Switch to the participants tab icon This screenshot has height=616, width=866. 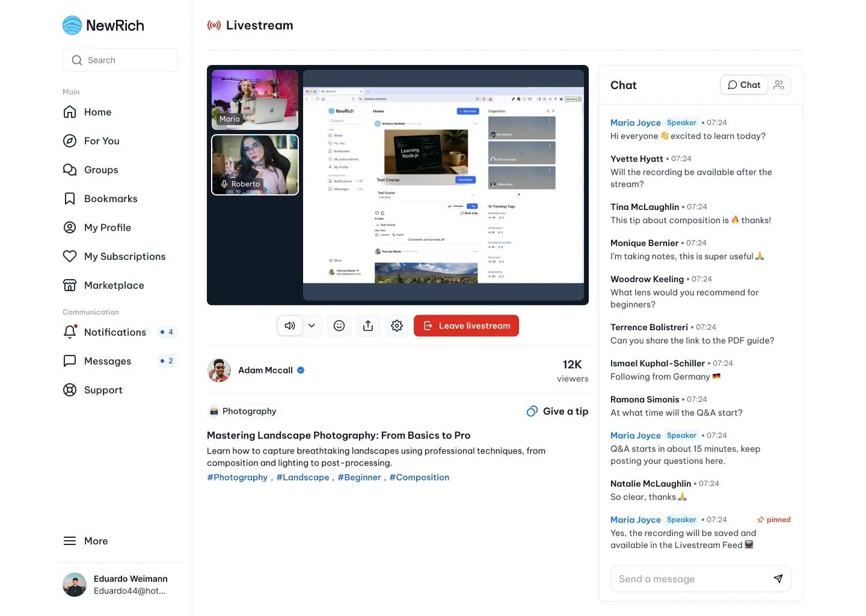tap(779, 85)
